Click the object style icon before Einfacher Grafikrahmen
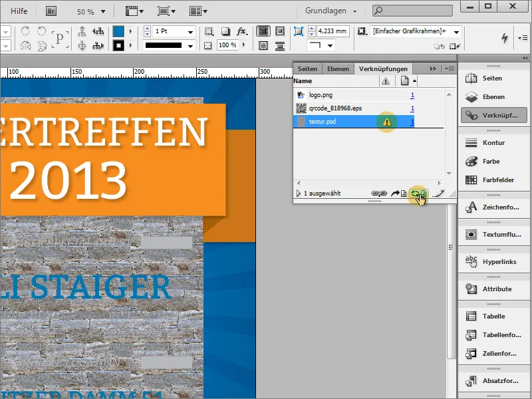The image size is (532, 399). pos(362,31)
